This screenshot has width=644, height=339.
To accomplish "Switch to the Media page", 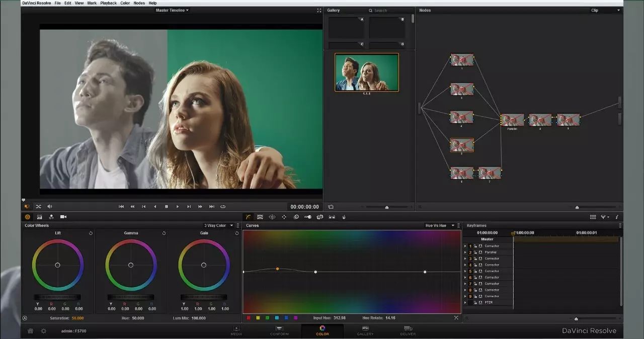I will (x=236, y=330).
